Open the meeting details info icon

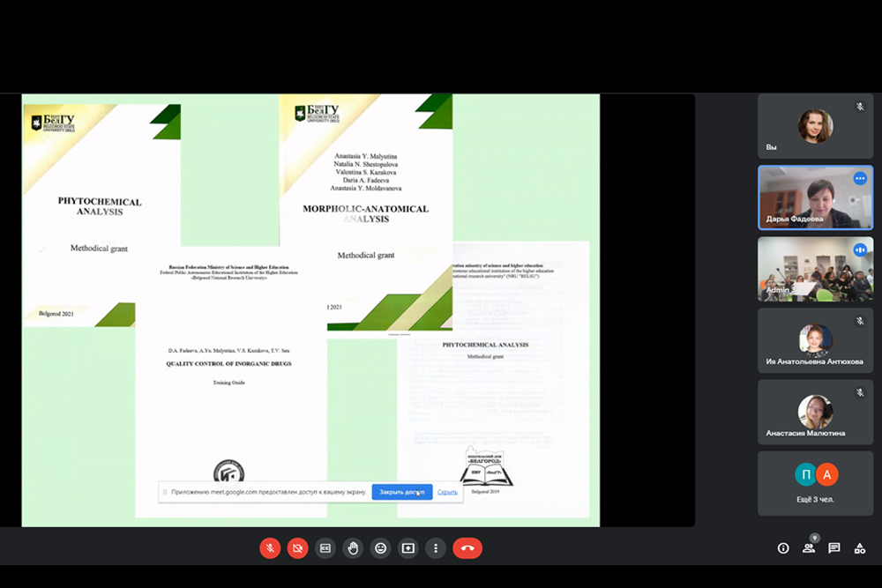pos(783,548)
